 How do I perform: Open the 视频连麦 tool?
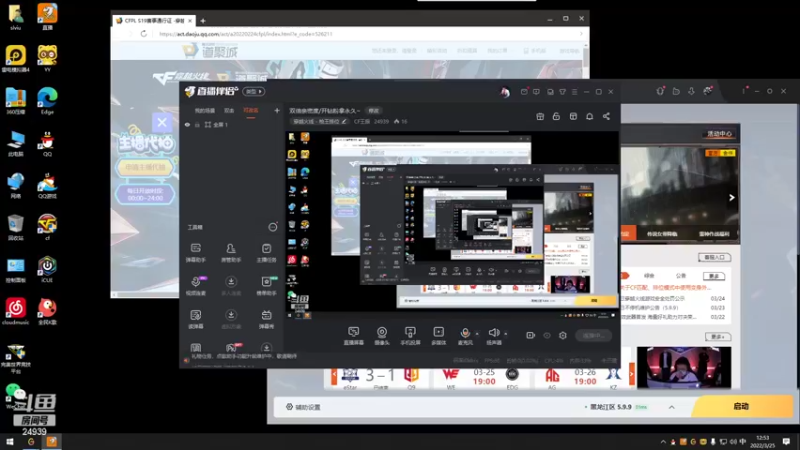pos(196,286)
